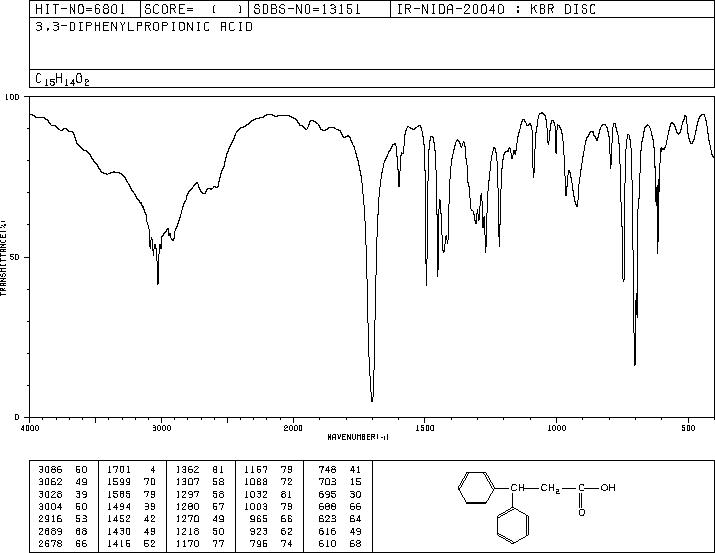Viewport: 715px width, 553px height.
Task: Select the 1000 x-axis tick label
Action: point(557,428)
